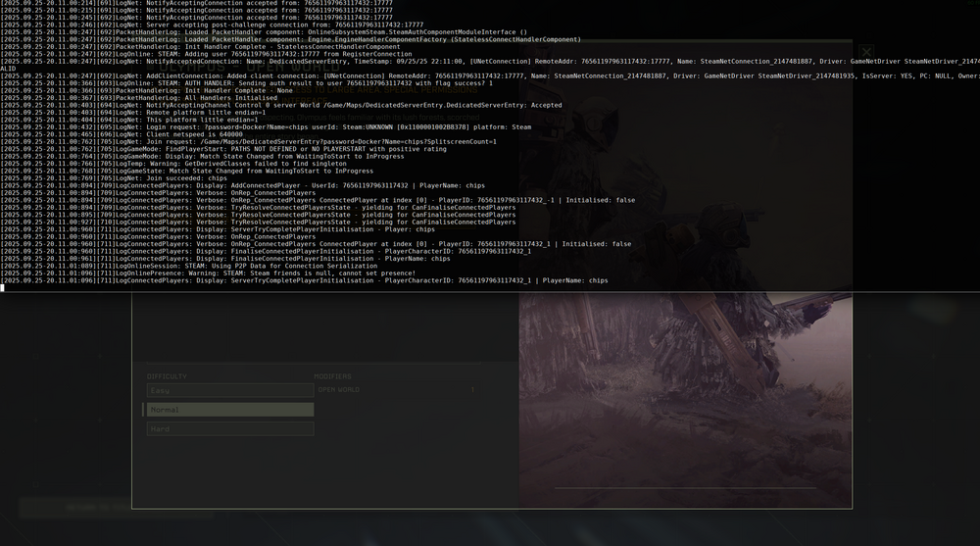
Task: Click 'PATHS NOT DEFINED or NO PLAYERSTART' line
Action: pyautogui.click(x=223, y=149)
